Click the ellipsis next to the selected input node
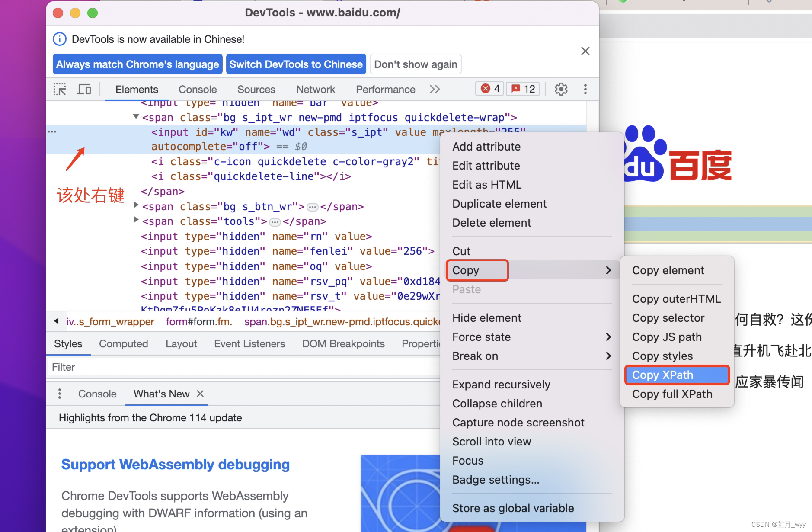The width and height of the screenshot is (812, 532). pyautogui.click(x=52, y=131)
